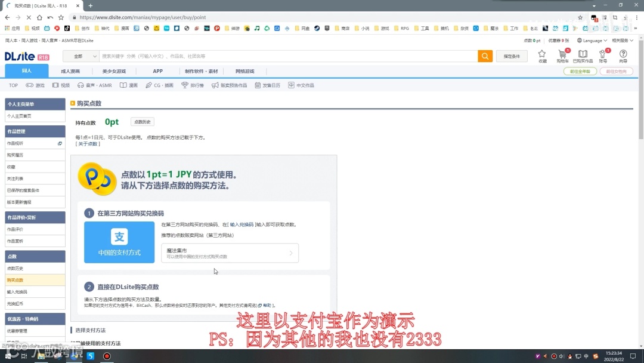Click the orange search magnifier button

pos(485,56)
